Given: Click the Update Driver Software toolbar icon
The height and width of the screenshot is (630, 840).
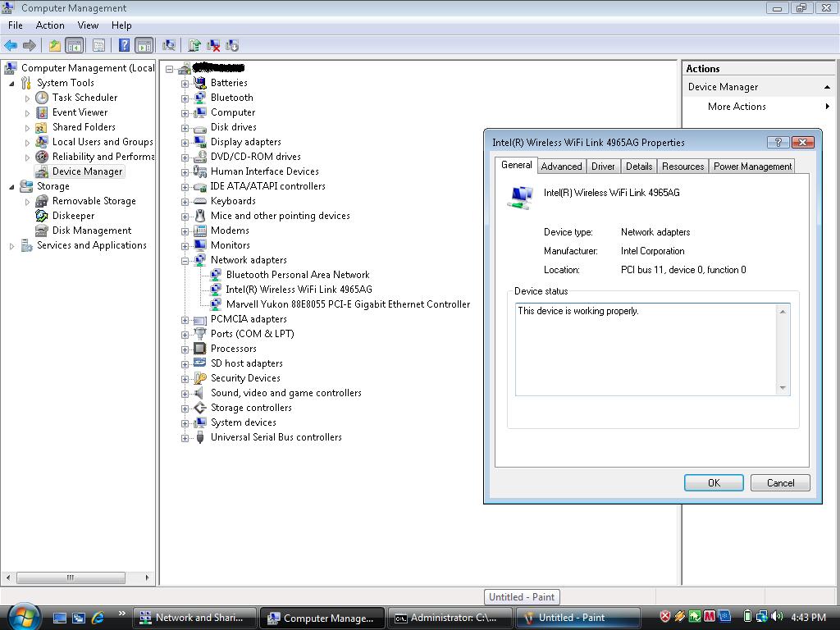Looking at the screenshot, I should click(x=194, y=46).
